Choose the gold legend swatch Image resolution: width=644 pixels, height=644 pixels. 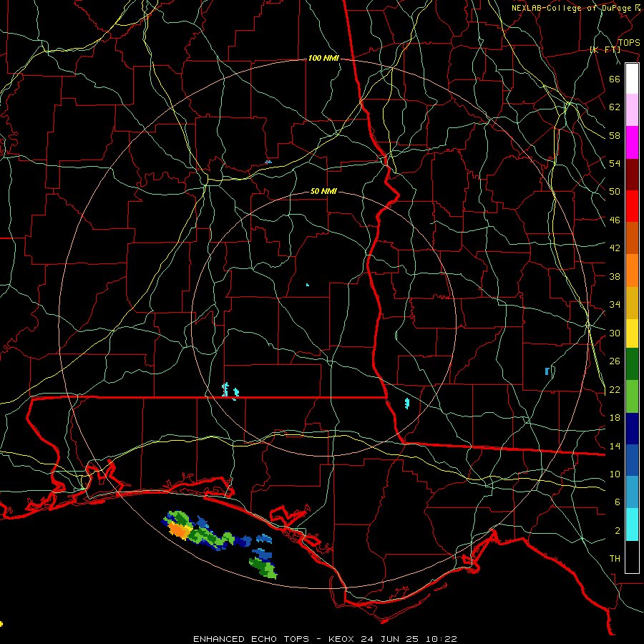(632, 303)
